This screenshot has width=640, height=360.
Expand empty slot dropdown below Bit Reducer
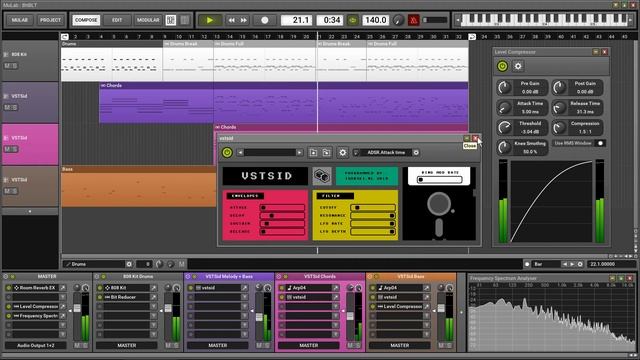(x=154, y=307)
